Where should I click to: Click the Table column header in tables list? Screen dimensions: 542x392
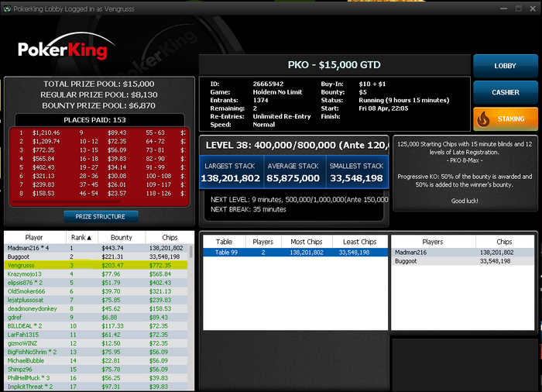click(x=224, y=242)
